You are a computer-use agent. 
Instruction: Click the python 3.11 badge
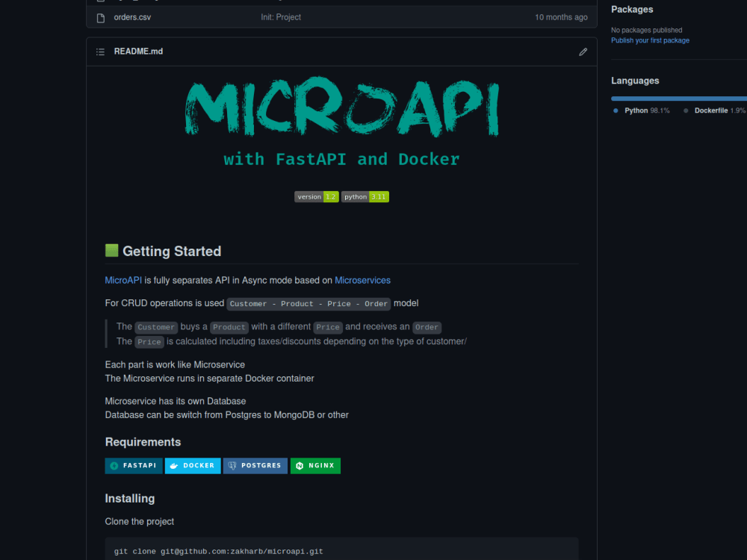[365, 196]
